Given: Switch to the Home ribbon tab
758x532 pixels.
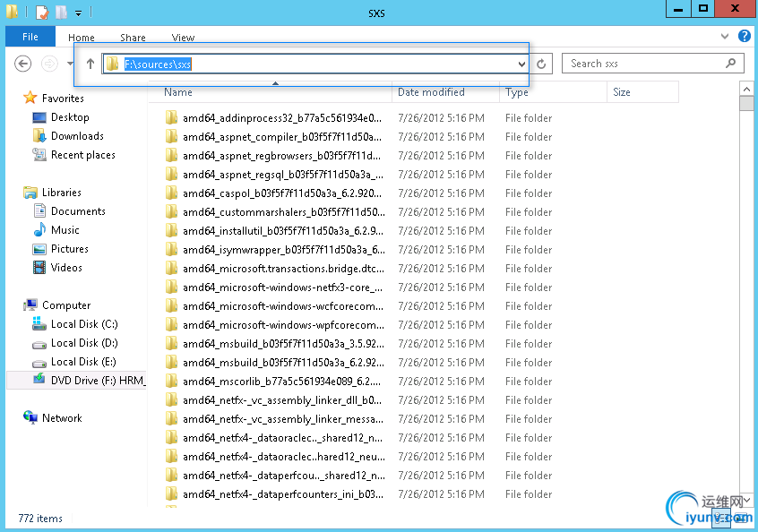Looking at the screenshot, I should click(x=82, y=38).
